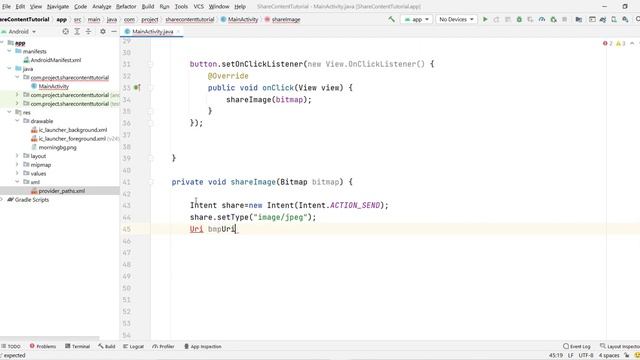Click Collapse All in project panel
The height and width of the screenshot is (360, 640).
tap(88, 31)
